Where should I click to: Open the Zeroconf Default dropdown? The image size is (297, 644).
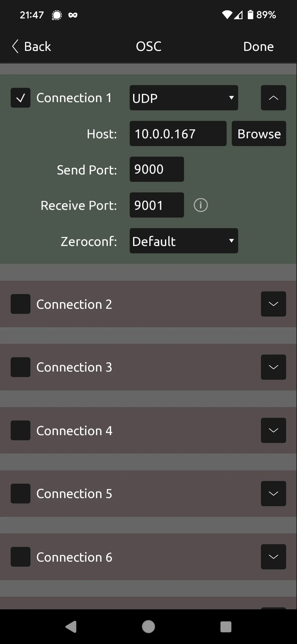pos(183,241)
